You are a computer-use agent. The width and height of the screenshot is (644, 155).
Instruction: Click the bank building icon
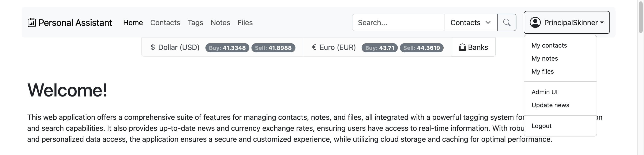pos(462,47)
